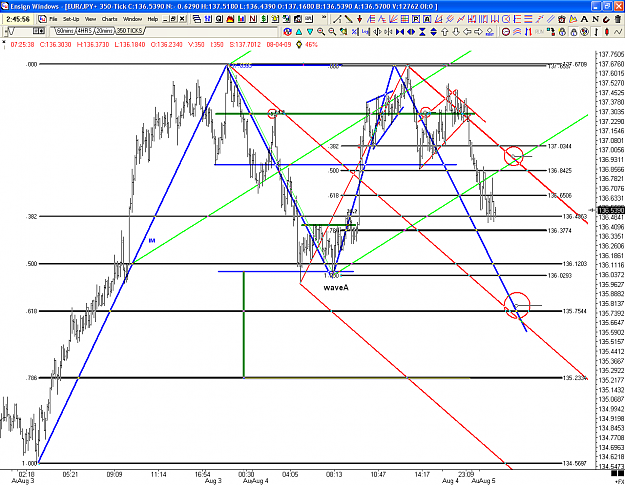Select the fan lines drawing tool

click(393, 19)
